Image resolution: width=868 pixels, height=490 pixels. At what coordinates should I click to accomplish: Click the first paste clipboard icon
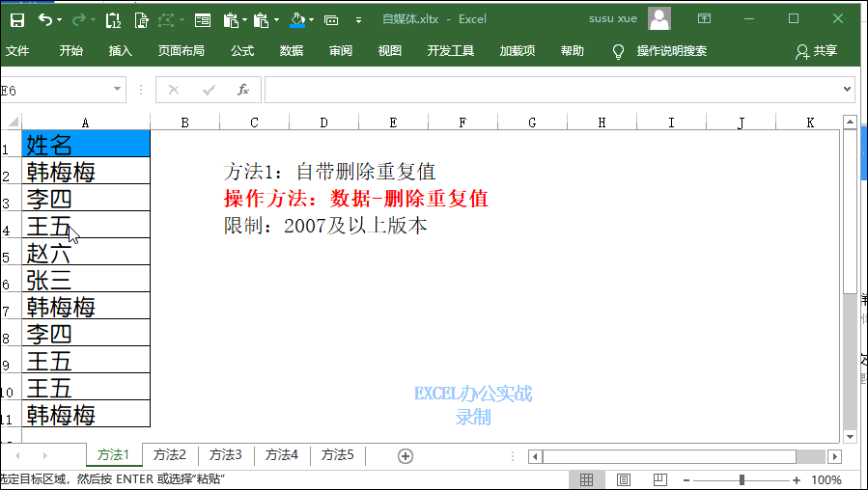231,20
